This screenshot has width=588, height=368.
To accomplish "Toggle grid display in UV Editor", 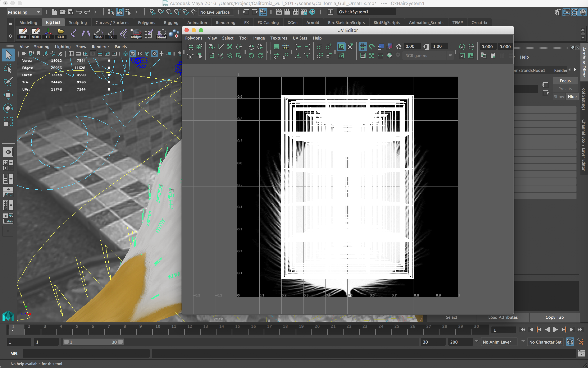I will 363,47.
